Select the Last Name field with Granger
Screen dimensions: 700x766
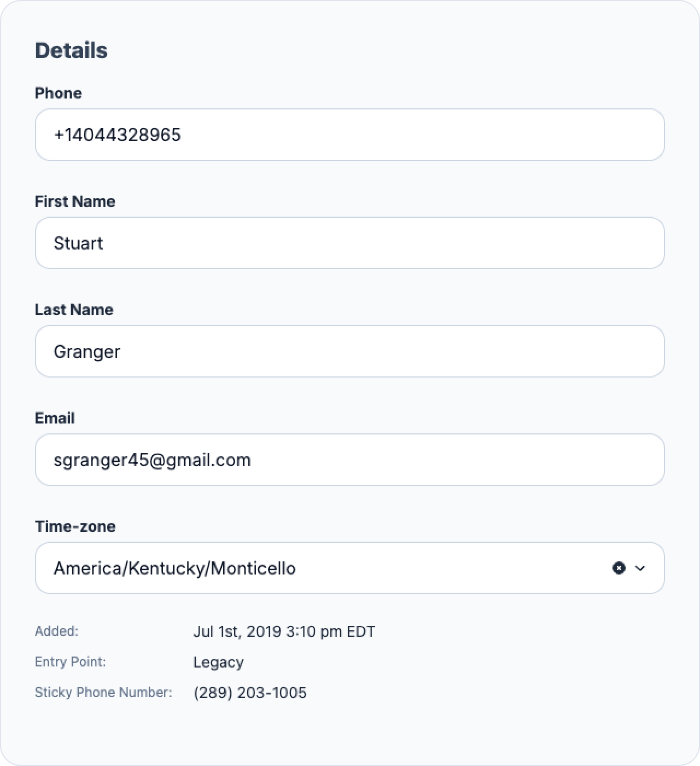(x=350, y=351)
